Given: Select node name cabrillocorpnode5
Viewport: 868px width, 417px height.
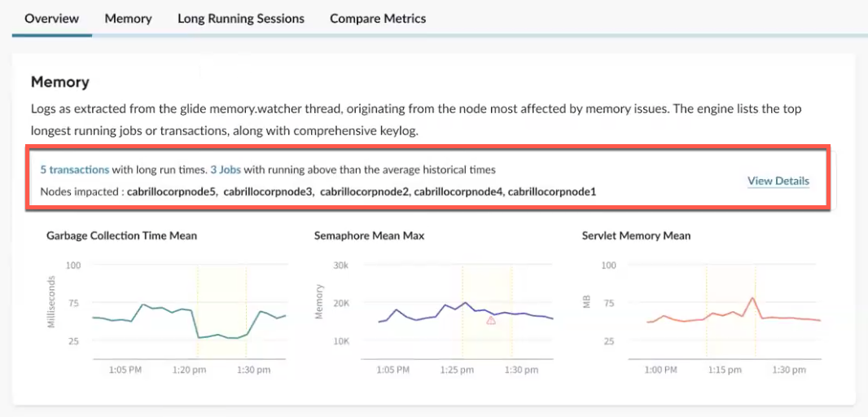Looking at the screenshot, I should click(171, 192).
